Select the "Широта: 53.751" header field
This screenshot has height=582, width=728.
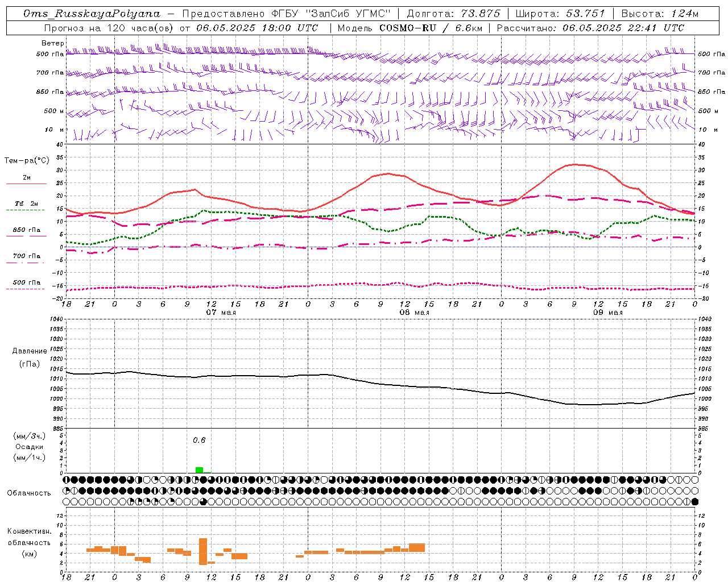click(560, 14)
